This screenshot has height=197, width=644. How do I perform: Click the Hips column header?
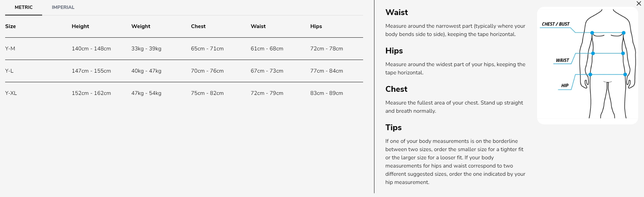316,26
